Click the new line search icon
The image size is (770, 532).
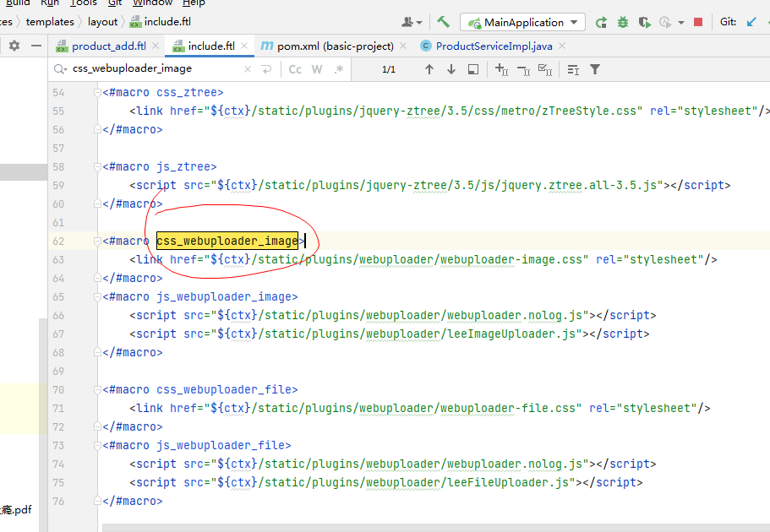(x=266, y=69)
